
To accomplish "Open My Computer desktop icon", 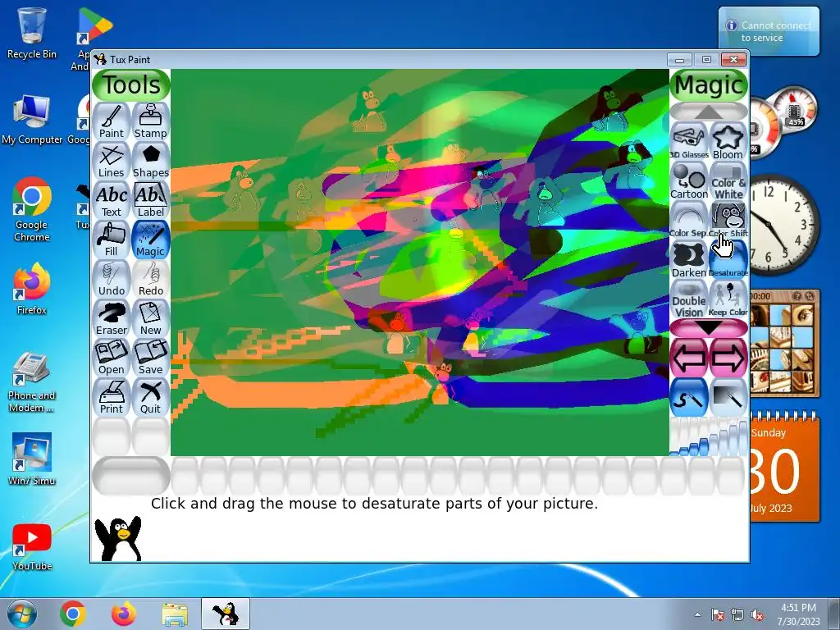I will pyautogui.click(x=32, y=120).
